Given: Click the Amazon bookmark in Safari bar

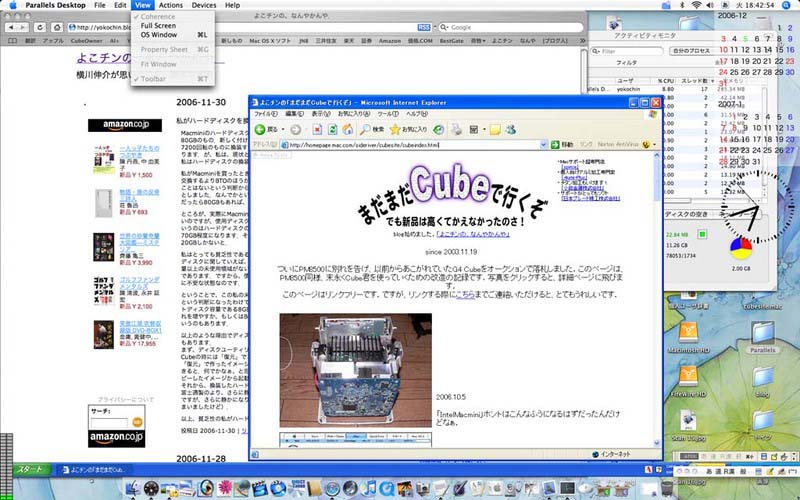Looking at the screenshot, I should pyautogui.click(x=390, y=41).
